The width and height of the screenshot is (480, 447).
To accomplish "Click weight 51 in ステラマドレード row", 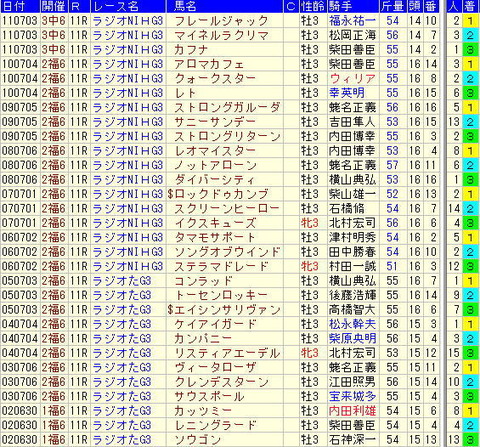I will pos(393,267).
